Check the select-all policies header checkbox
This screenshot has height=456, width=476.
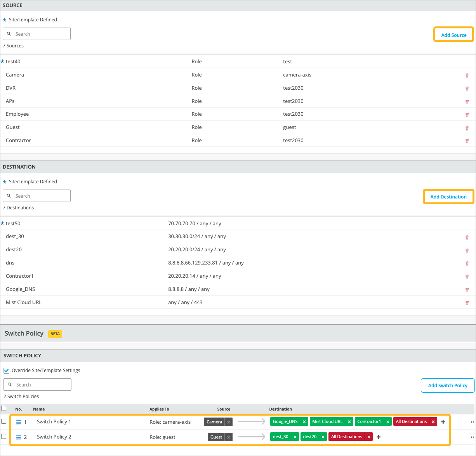tap(4, 409)
